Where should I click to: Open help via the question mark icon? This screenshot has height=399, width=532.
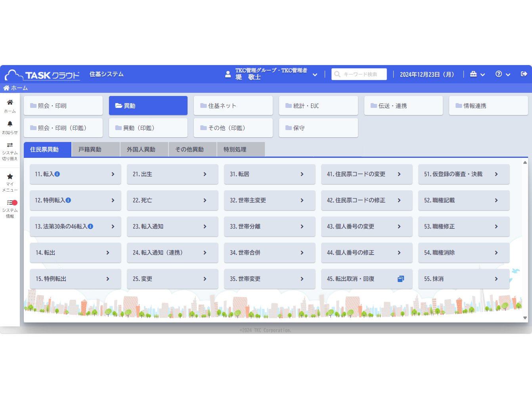tap(498, 74)
